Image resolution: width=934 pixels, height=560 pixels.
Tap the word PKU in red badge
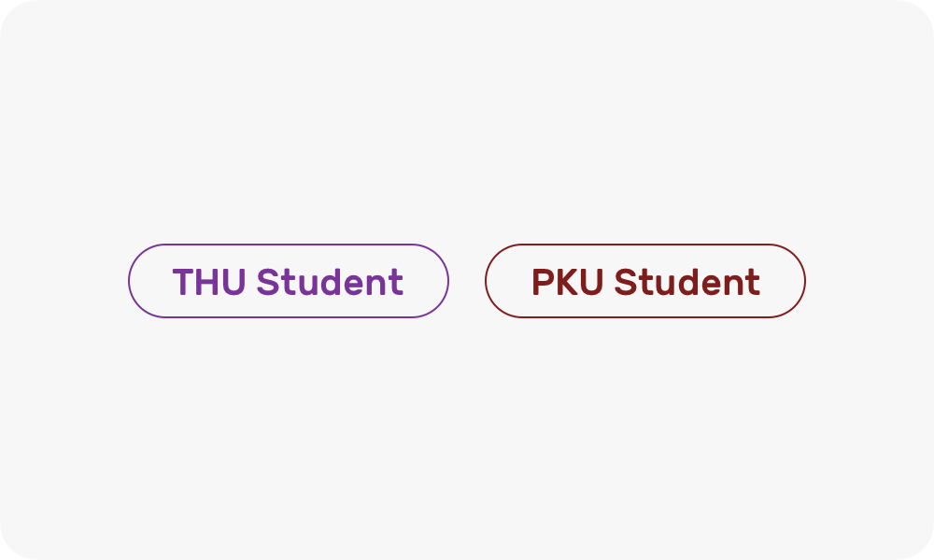[568, 282]
